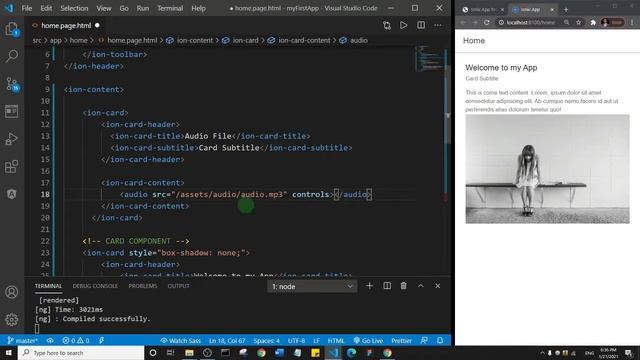Change Spaces: 4 indentation setting
640x360 pixels.
(x=266, y=340)
